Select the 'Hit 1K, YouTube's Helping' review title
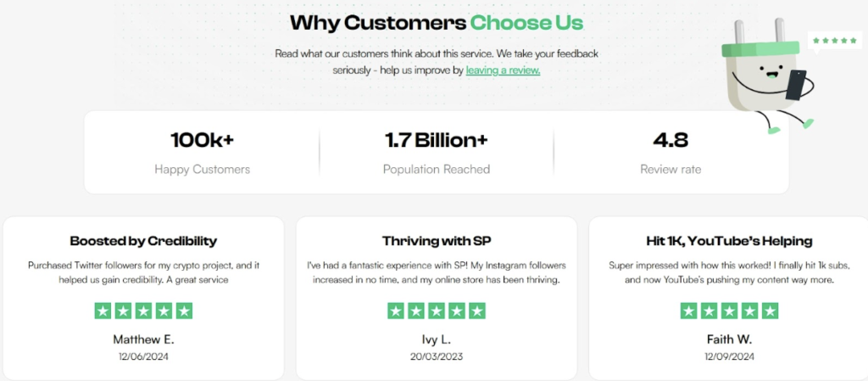 pos(729,241)
